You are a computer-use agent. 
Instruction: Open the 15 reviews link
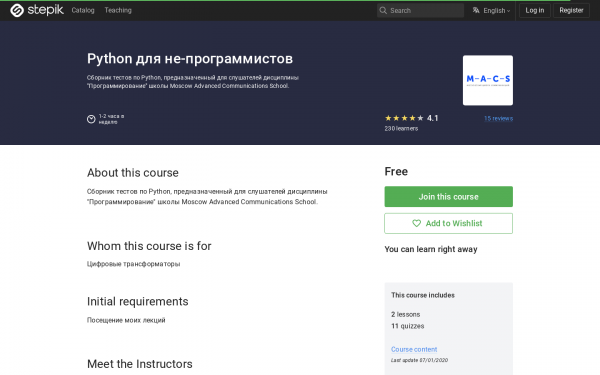pyautogui.click(x=498, y=119)
